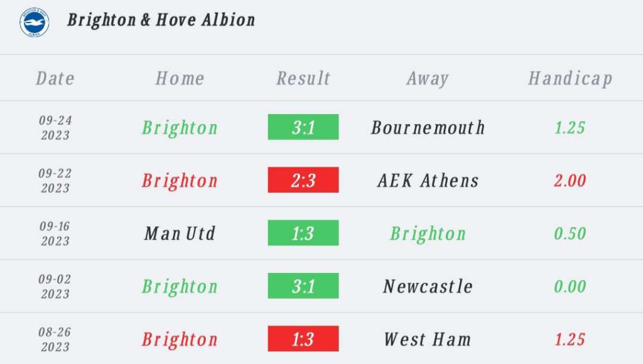Open the Newcastle team link
This screenshot has height=364, width=643.
pos(428,286)
